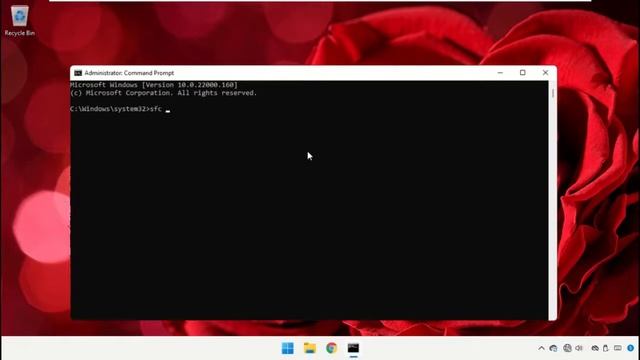Image resolution: width=640 pixels, height=360 pixels.
Task: Open the touch keyboard tray icon
Action: (618, 348)
